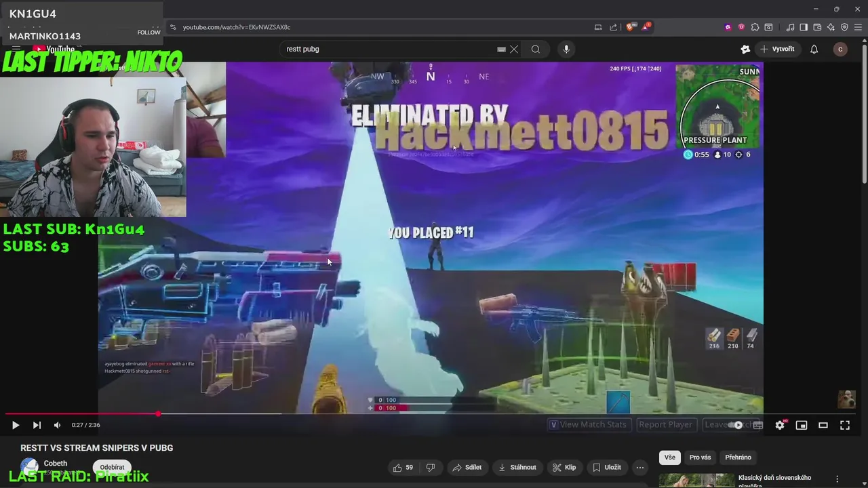Open Brave Shields lion icon
Viewport: 868px width, 488px height.
(630, 27)
